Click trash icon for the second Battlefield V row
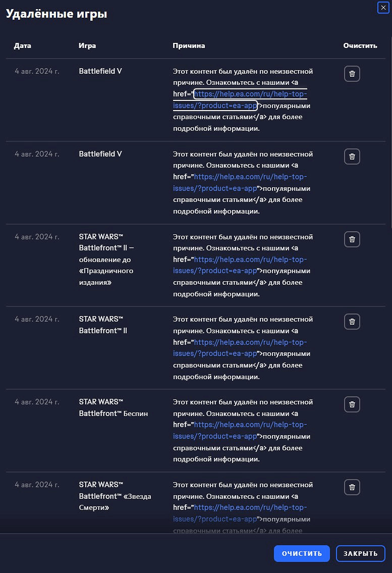 352,157
